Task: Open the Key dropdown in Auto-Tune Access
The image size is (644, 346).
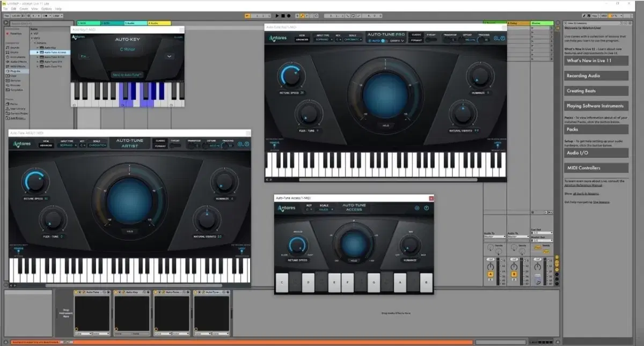Action: point(309,209)
